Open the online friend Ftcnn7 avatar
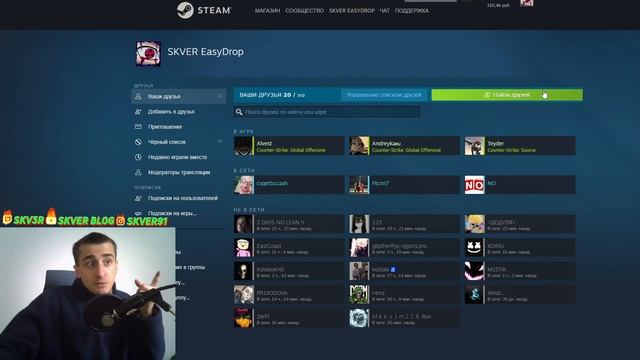This screenshot has width=640, height=360. (359, 185)
